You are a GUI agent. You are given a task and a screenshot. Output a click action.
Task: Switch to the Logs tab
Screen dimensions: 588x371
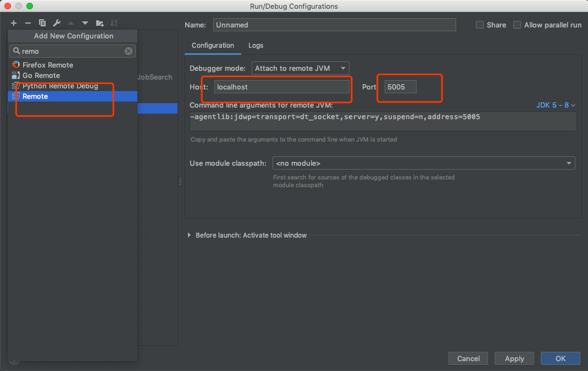256,46
